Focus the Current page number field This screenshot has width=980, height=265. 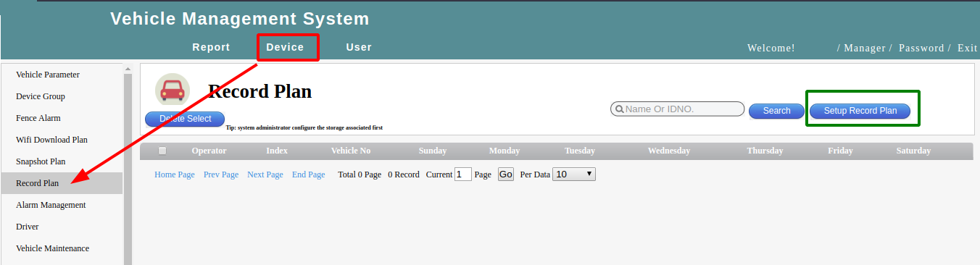[x=463, y=174]
